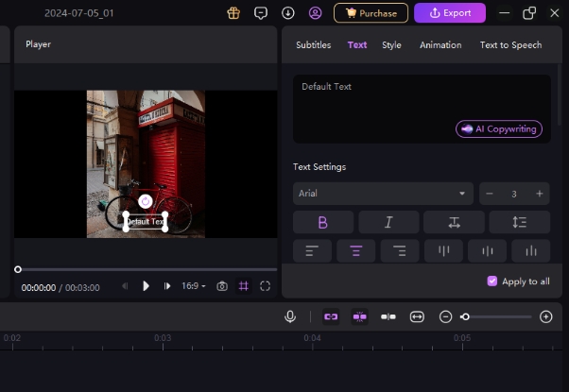The image size is (569, 392).
Task: Align text to the left
Action: coord(312,250)
